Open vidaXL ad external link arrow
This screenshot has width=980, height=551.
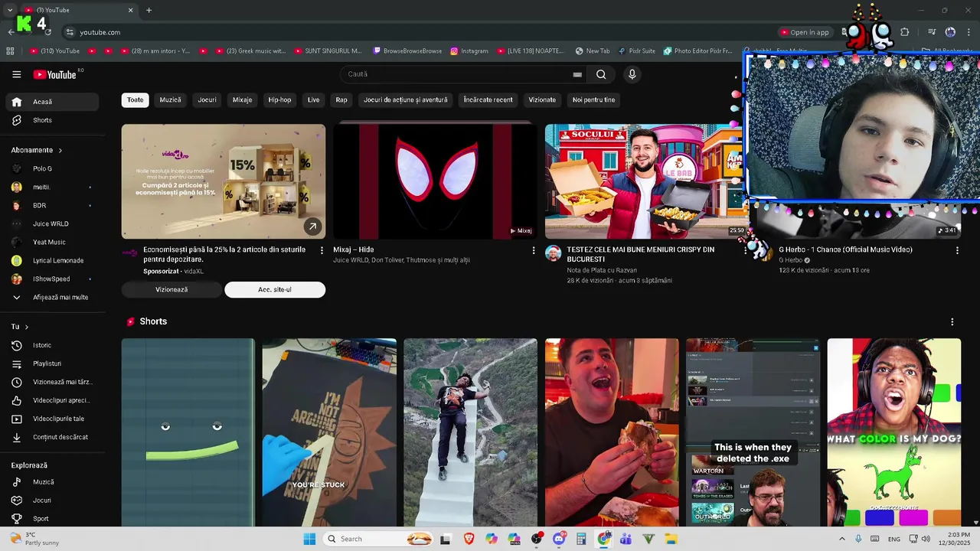point(312,226)
